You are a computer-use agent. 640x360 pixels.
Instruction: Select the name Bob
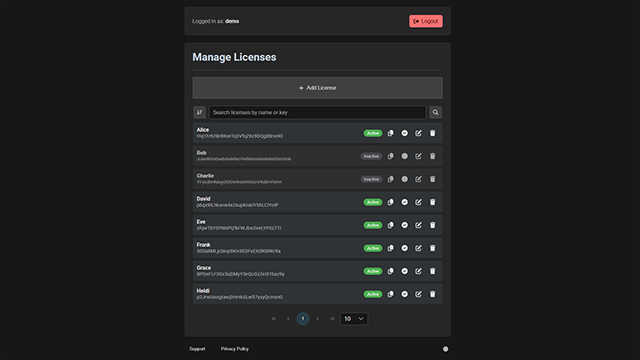click(x=202, y=153)
